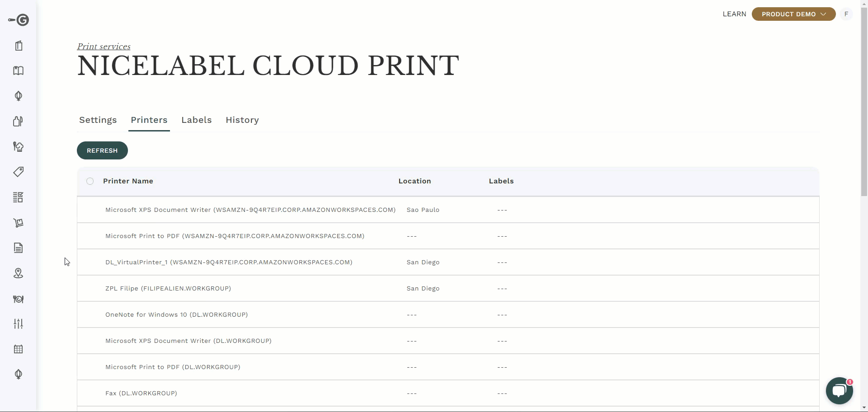
Task: Select the Fax (DL.WORKGROUP) row
Action: point(448,393)
